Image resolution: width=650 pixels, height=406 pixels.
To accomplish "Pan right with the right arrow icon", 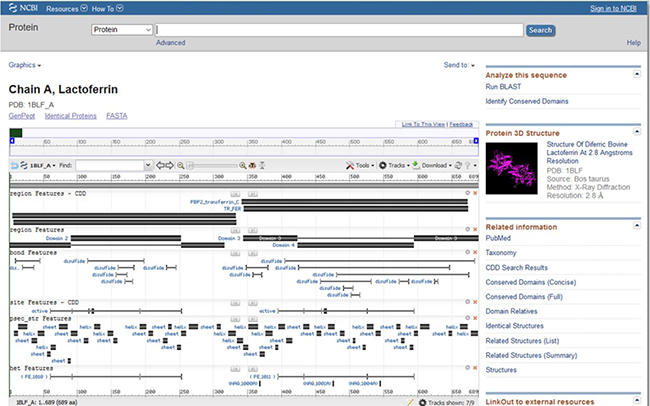I will point(170,165).
